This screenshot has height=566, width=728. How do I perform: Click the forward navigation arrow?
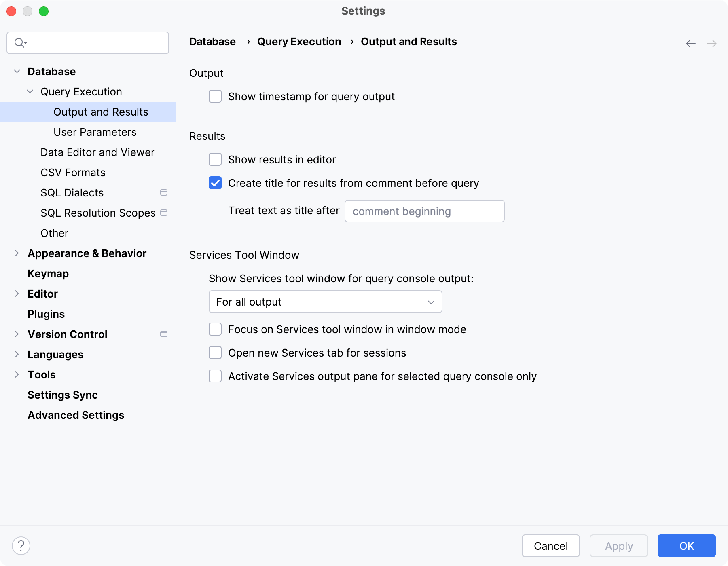click(711, 43)
